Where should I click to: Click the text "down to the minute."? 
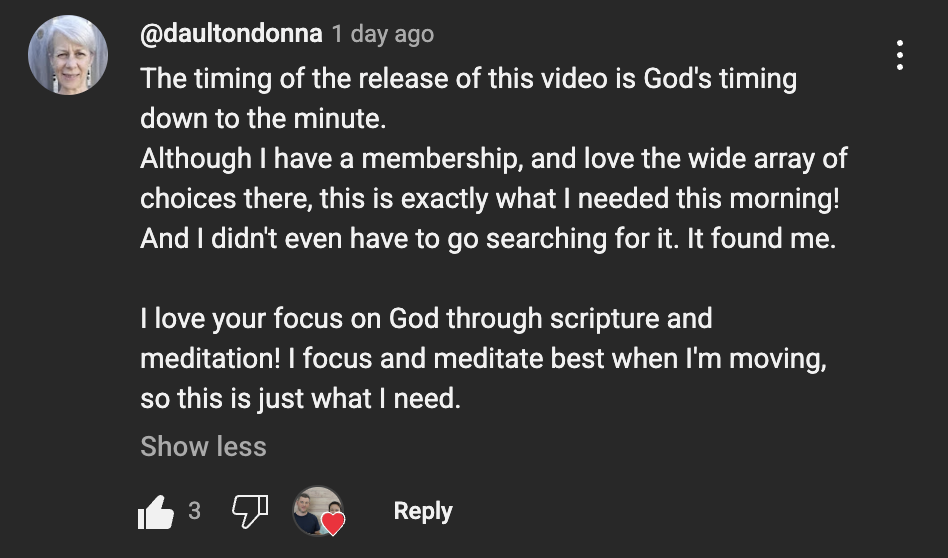[262, 118]
